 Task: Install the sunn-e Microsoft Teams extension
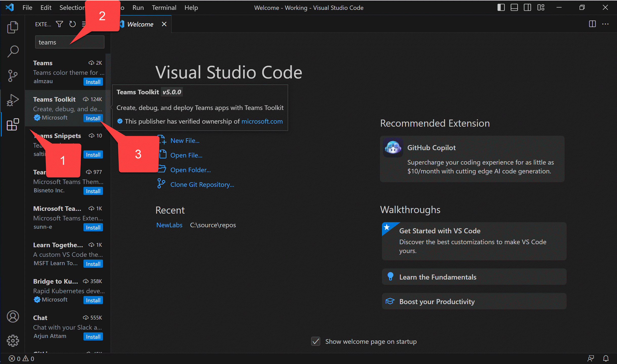93,227
